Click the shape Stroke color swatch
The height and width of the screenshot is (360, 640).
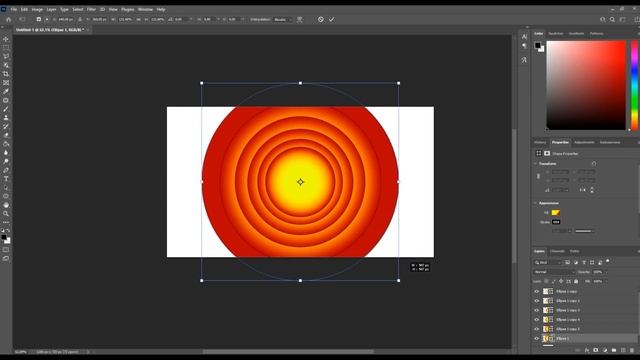pos(556,222)
